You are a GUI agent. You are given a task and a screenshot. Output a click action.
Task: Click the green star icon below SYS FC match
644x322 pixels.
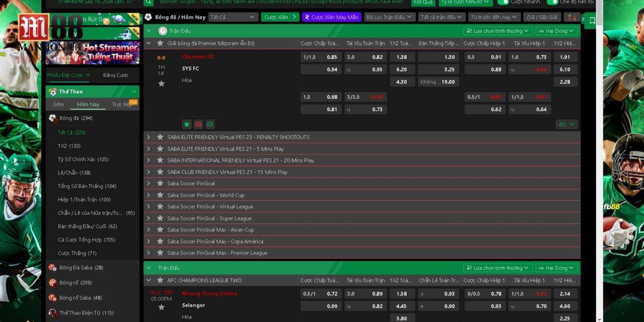coord(187,124)
